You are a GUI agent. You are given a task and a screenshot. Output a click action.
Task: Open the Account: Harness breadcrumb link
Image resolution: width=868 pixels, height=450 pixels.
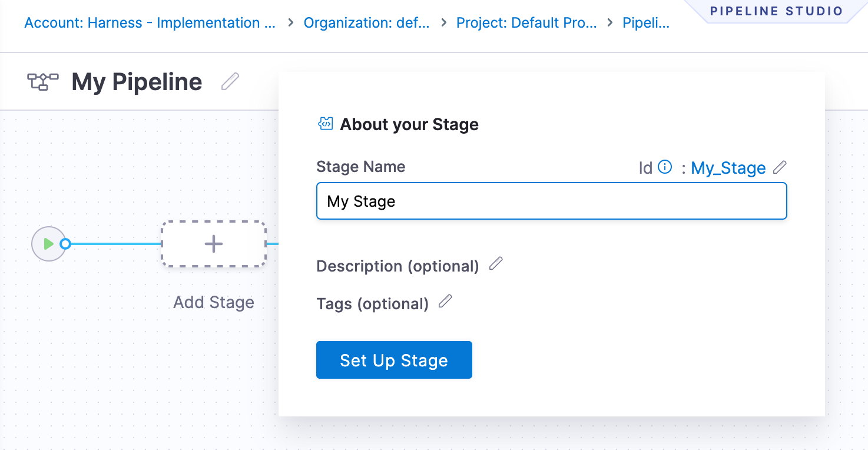(150, 23)
